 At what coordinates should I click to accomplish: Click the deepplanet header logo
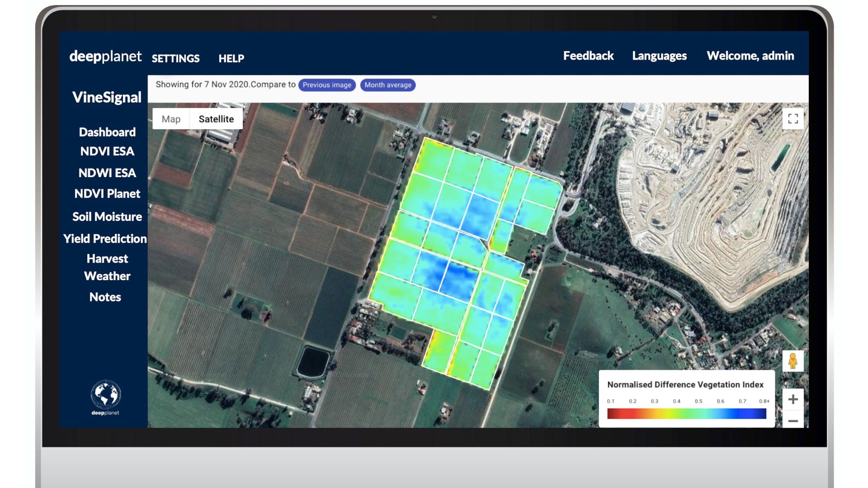point(105,56)
